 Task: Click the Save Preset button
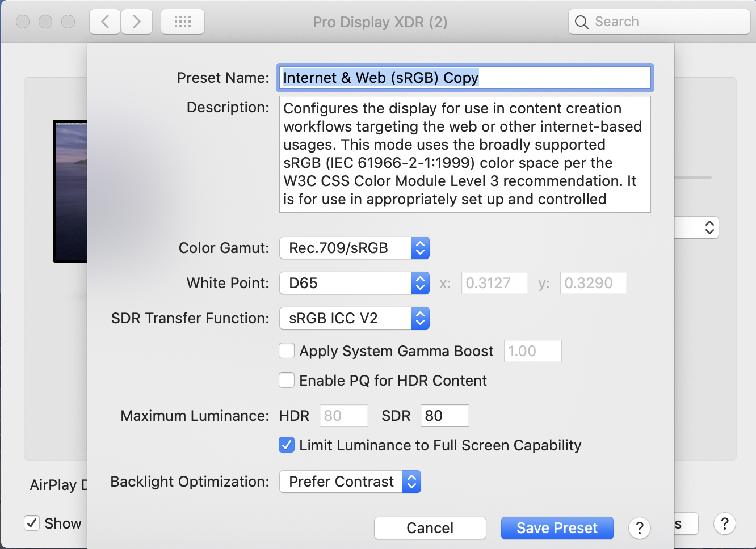point(557,528)
